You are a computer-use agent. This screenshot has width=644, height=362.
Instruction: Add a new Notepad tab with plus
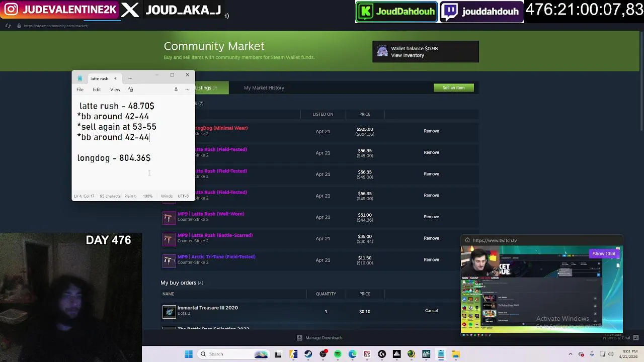130,78
